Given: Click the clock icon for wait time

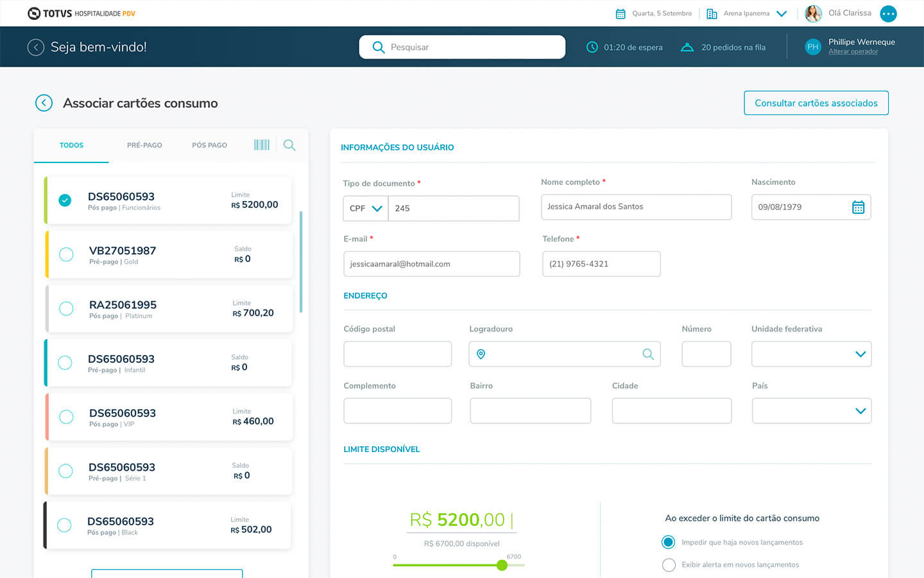Looking at the screenshot, I should click(x=592, y=47).
